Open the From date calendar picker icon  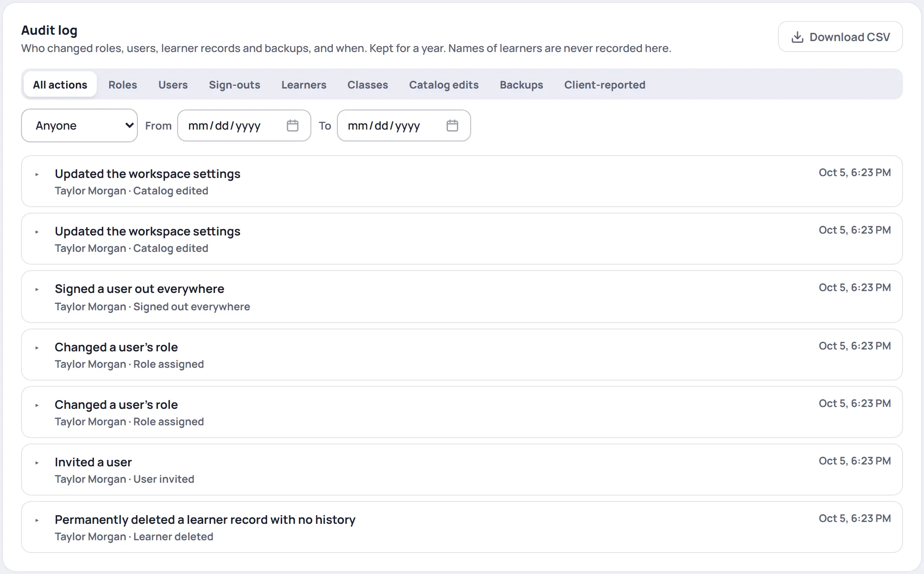[x=293, y=125]
